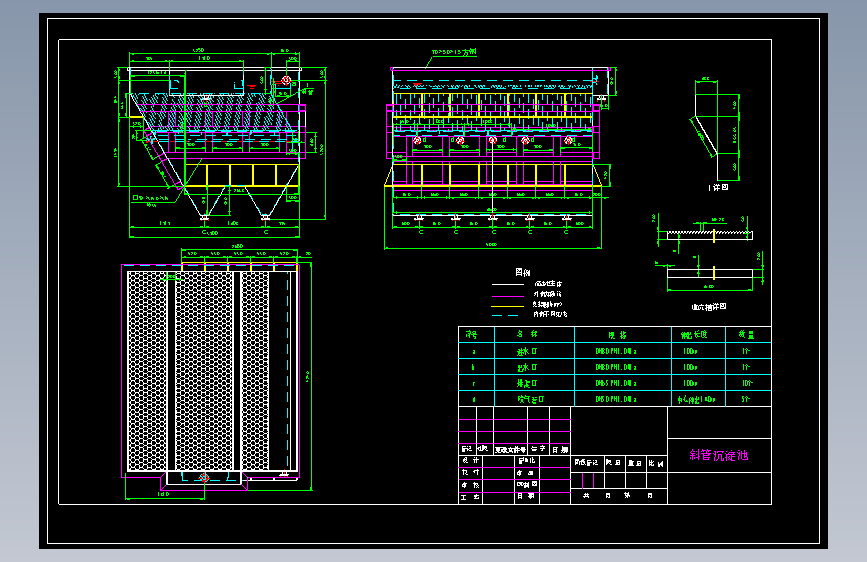Click the red drain symbol below plan view

click(x=203, y=477)
